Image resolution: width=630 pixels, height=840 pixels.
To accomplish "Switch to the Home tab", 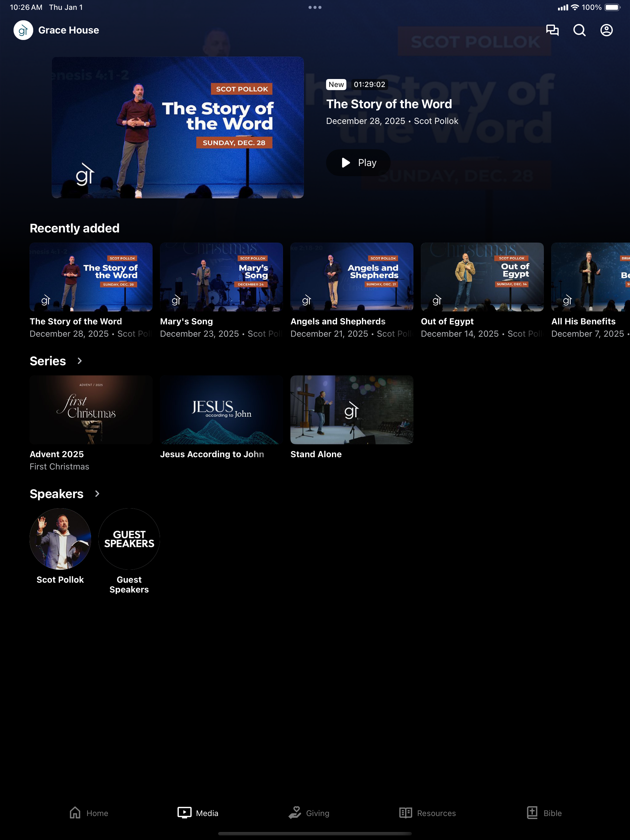I will [89, 813].
